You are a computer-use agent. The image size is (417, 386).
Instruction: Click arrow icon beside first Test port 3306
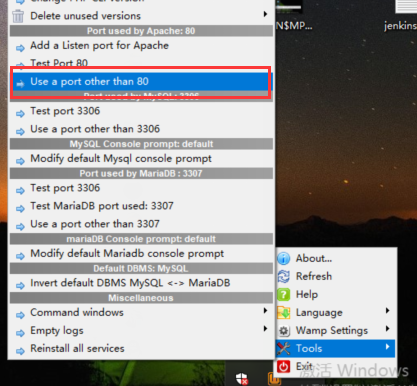pyautogui.click(x=20, y=114)
